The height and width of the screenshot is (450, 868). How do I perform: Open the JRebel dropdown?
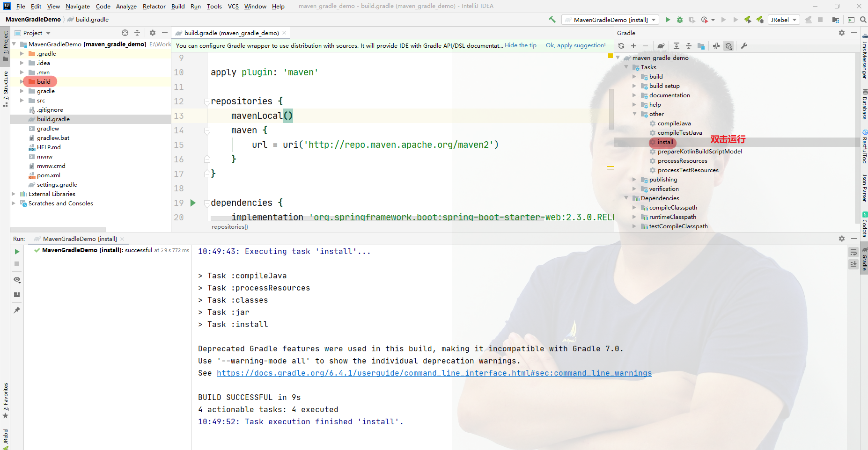[784, 20]
